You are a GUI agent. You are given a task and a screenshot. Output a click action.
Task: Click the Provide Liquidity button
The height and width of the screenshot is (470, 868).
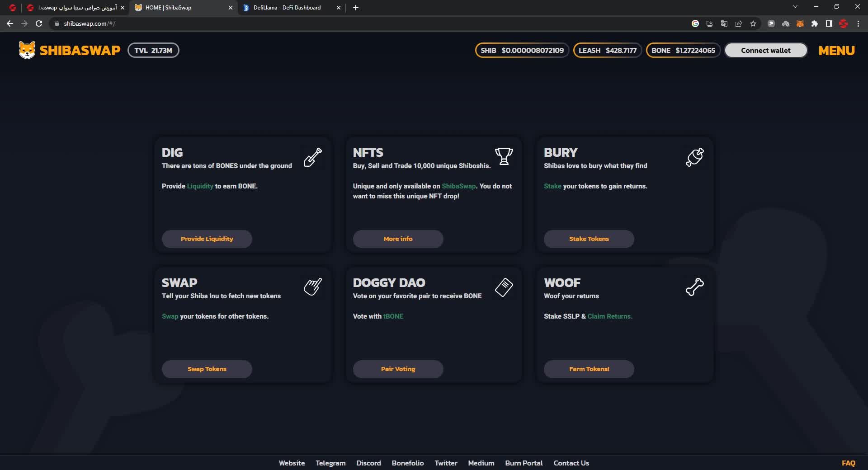click(x=207, y=239)
